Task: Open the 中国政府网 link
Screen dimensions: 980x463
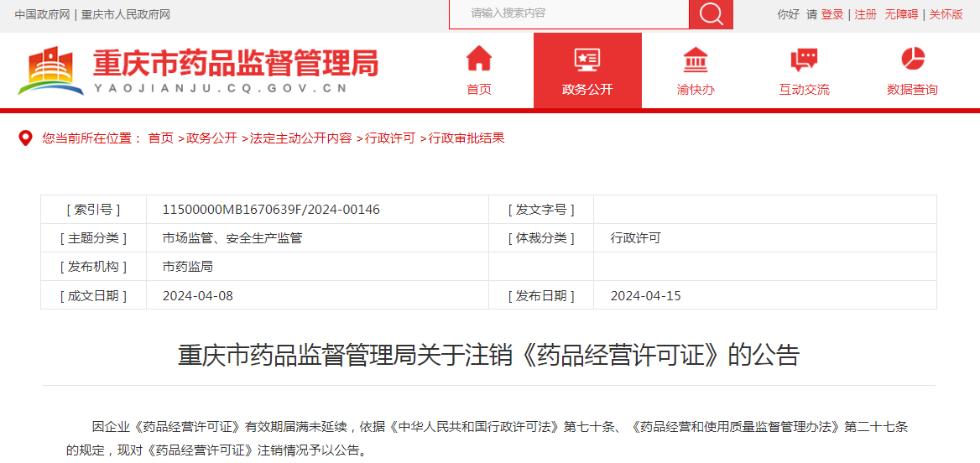Action: click(x=43, y=14)
